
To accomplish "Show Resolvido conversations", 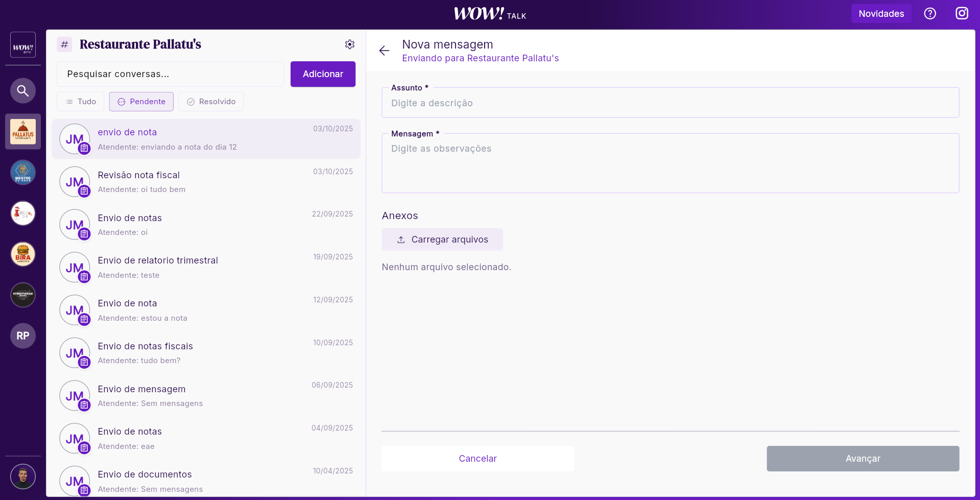I will pos(211,102).
